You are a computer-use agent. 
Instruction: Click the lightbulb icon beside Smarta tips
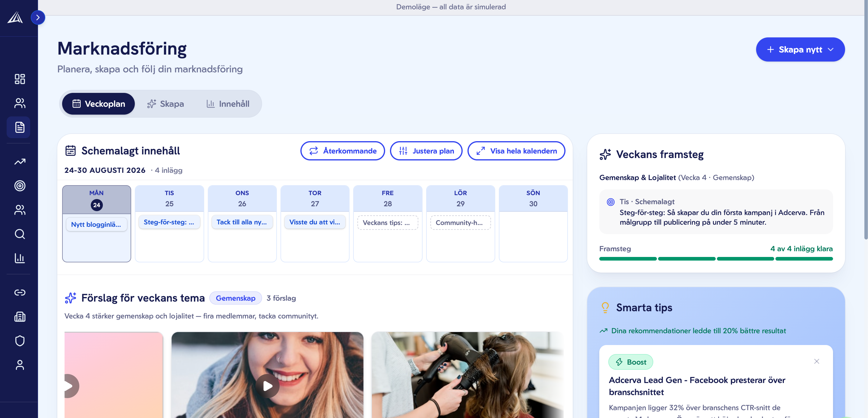coord(605,308)
